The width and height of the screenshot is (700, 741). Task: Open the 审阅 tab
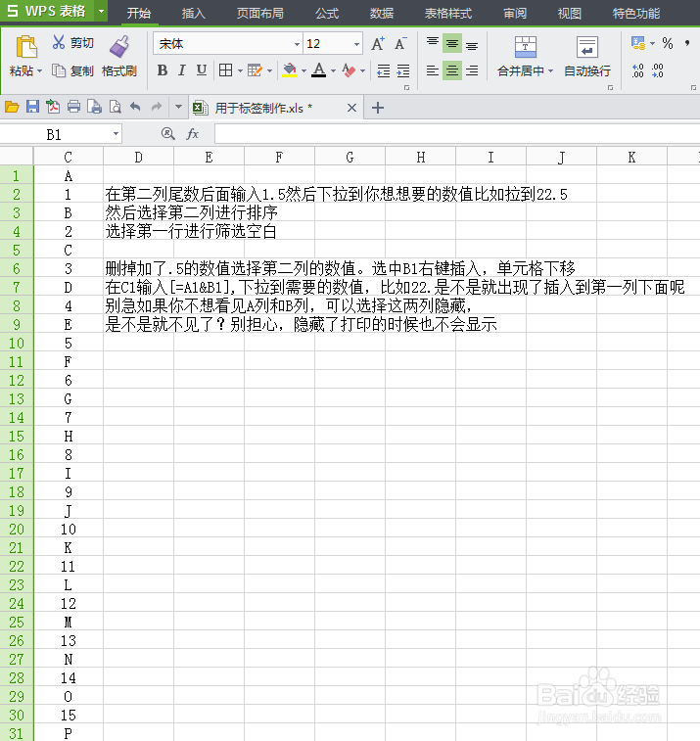point(515,13)
